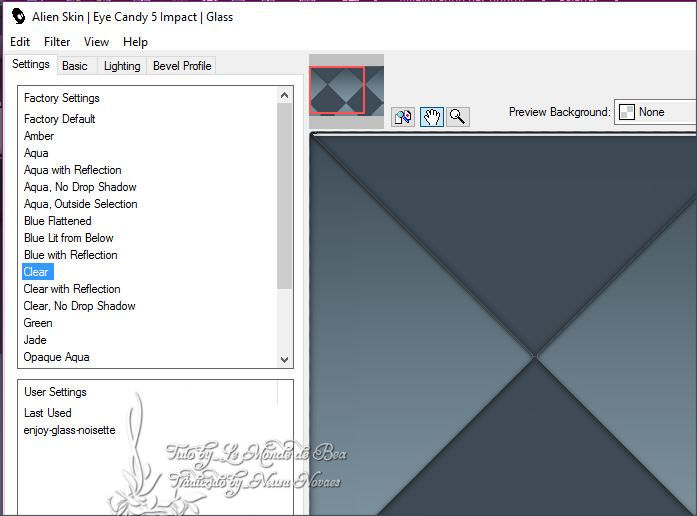Click the large glass effect preview area
This screenshot has height=516, width=697.
503,324
